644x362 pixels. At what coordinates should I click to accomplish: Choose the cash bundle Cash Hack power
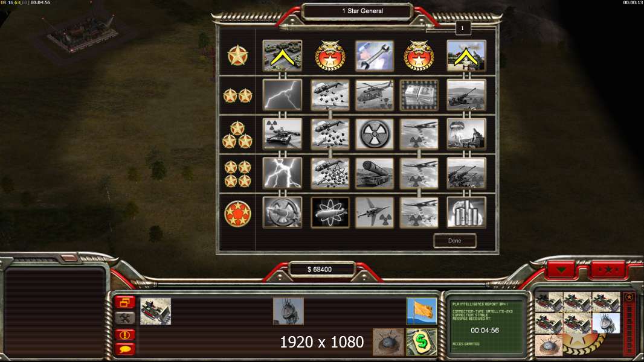click(x=419, y=95)
